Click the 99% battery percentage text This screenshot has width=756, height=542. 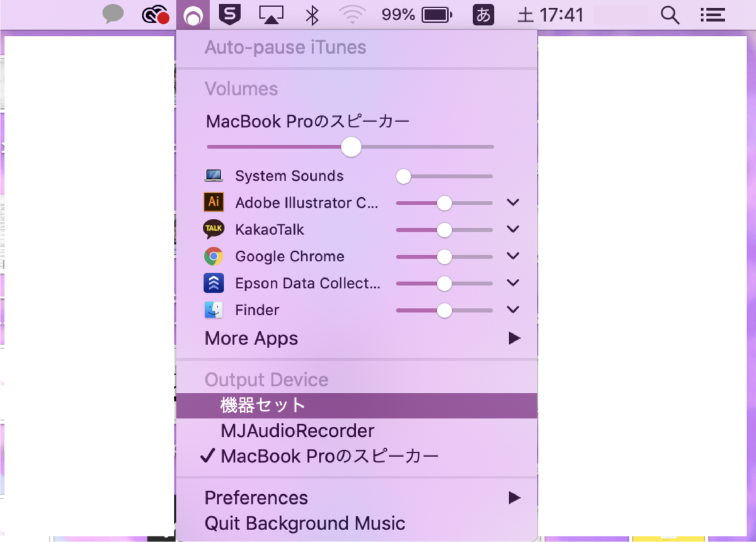(398, 15)
